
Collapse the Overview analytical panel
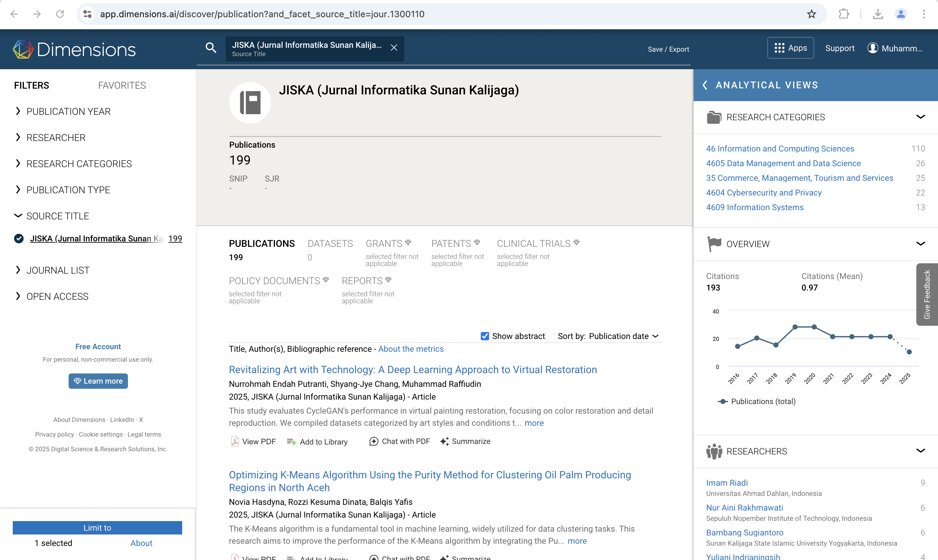pos(920,244)
